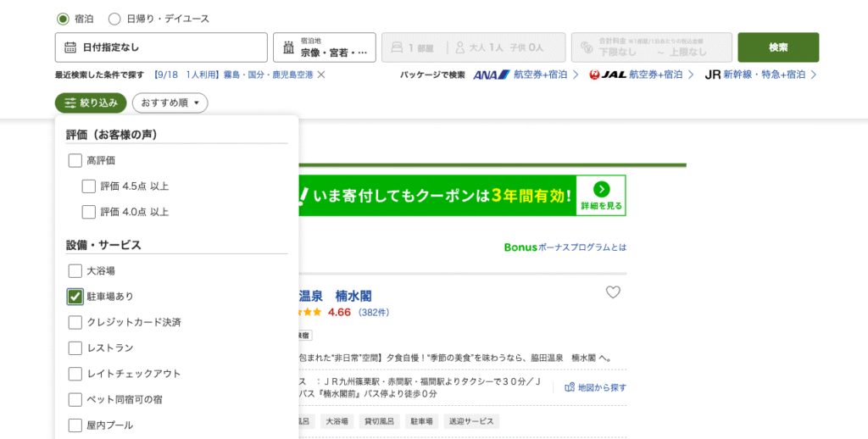This screenshot has height=439, width=868.
Task: Toggle the 絞り込み filter button
Action: coord(91,103)
